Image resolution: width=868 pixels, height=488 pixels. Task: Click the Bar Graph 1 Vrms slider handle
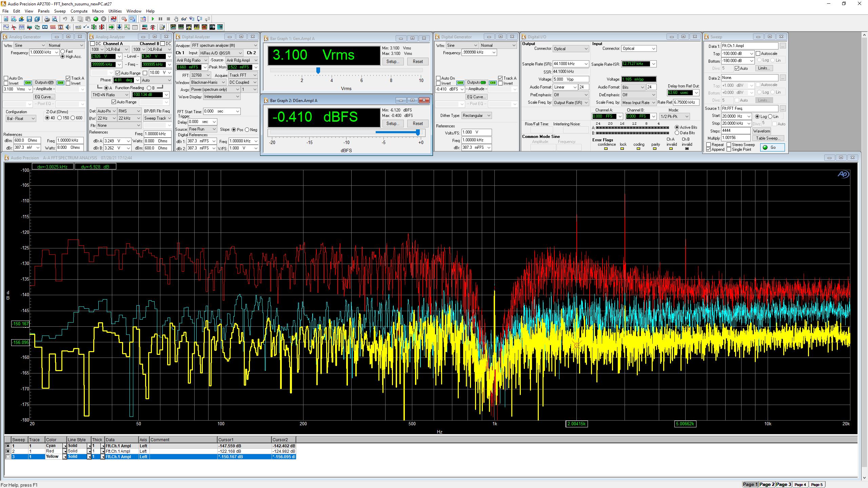click(318, 70)
